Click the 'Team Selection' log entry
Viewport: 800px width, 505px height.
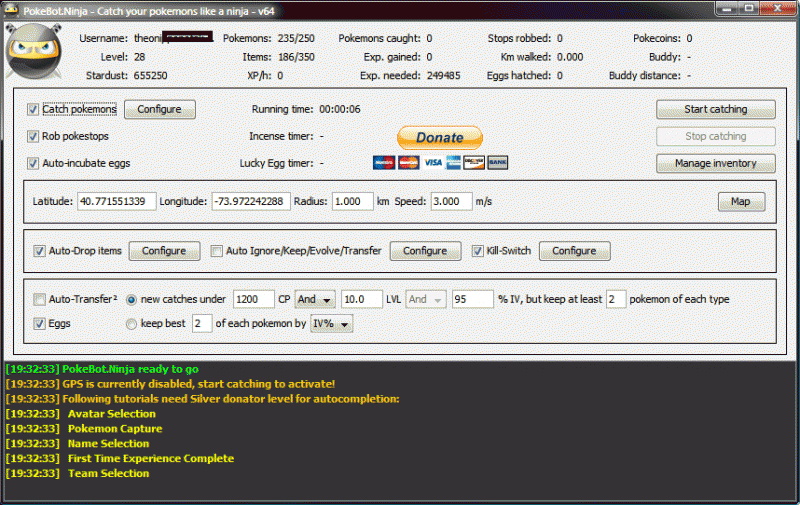tap(78, 473)
